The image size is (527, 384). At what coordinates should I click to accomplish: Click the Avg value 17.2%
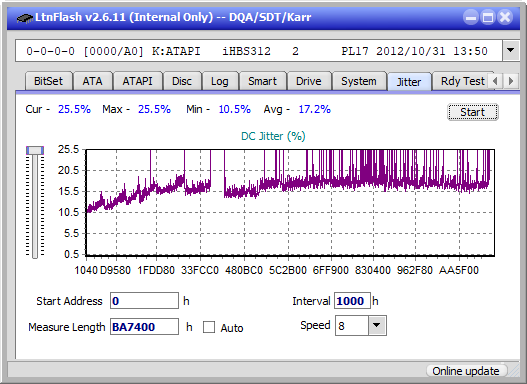(x=315, y=109)
